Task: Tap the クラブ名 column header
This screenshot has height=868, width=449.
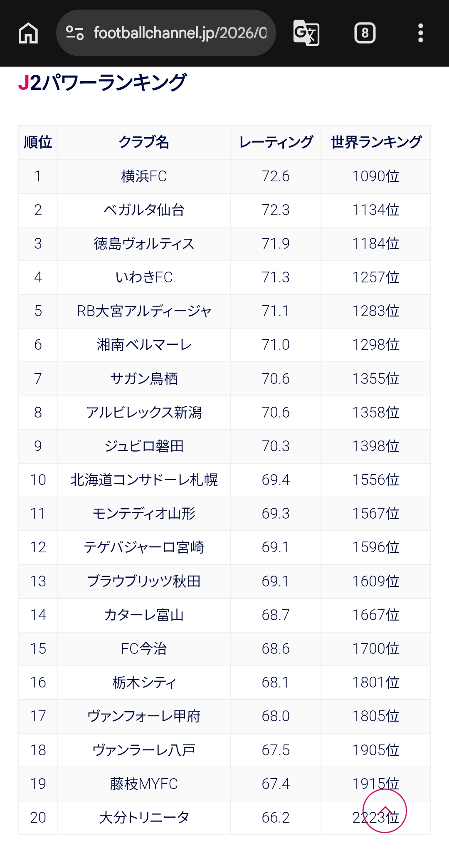Action: pyautogui.click(x=144, y=142)
